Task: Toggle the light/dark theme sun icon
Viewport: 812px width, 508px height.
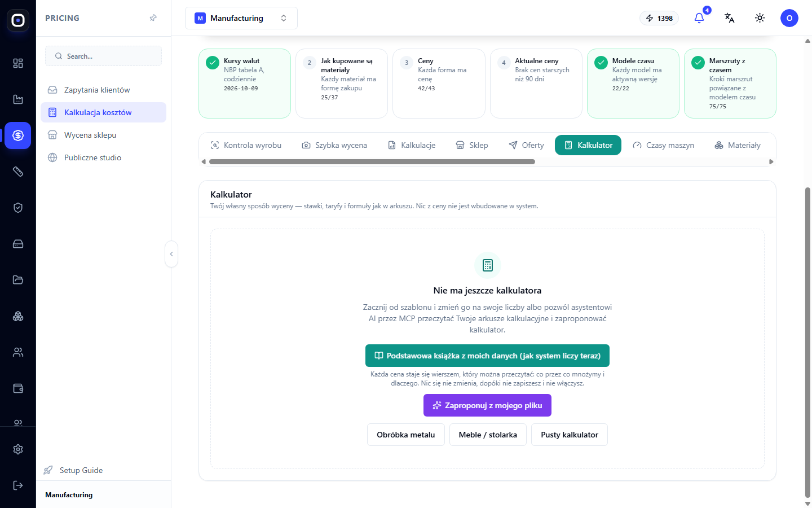Action: point(760,18)
